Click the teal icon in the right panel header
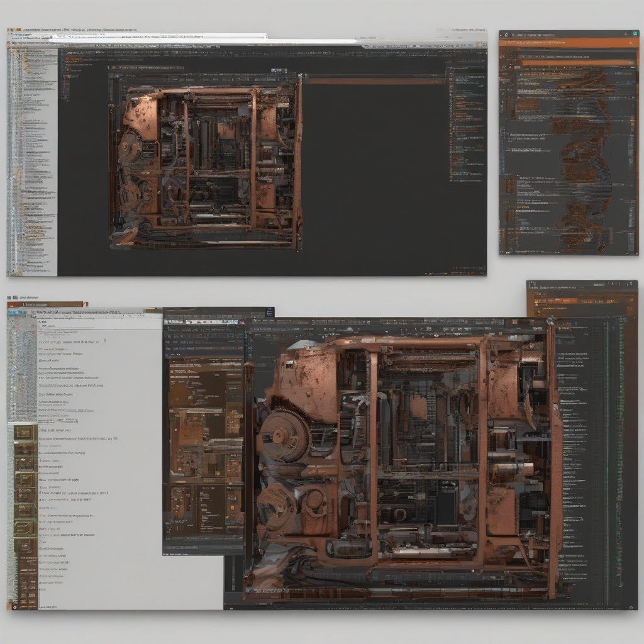 634,34
